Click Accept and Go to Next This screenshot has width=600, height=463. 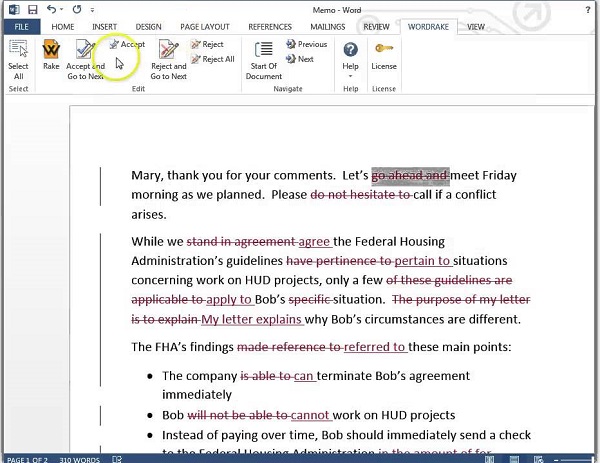coord(85,59)
